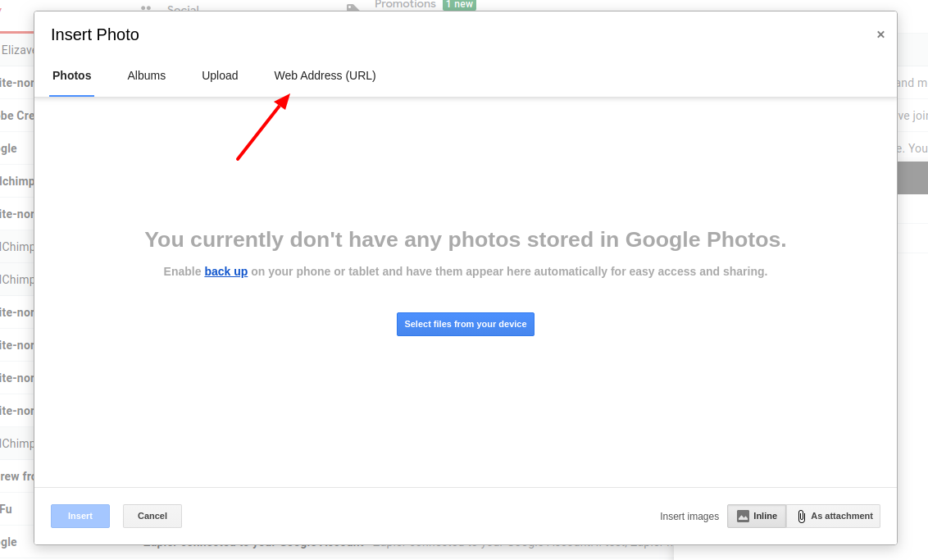Screen dimensions: 928x560
Task: Click the Social people icon
Action: click(x=146, y=7)
